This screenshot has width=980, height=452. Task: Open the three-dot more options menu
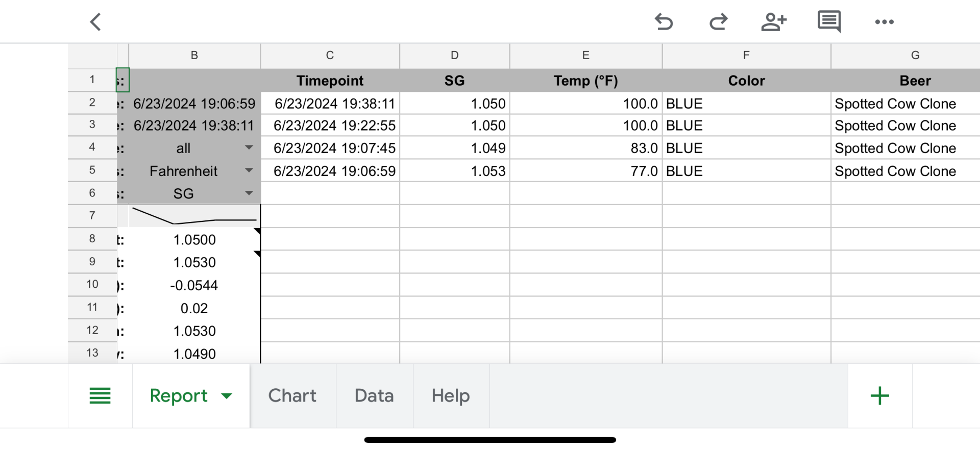pyautogui.click(x=884, y=22)
